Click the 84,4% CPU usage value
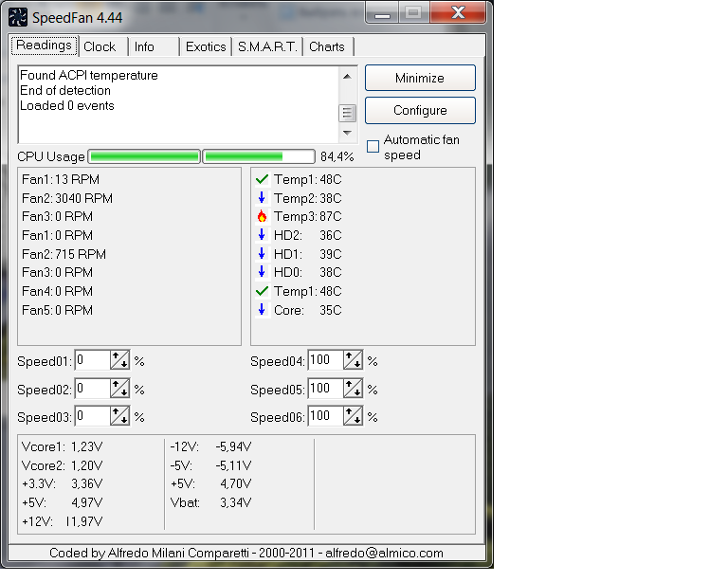 (337, 156)
